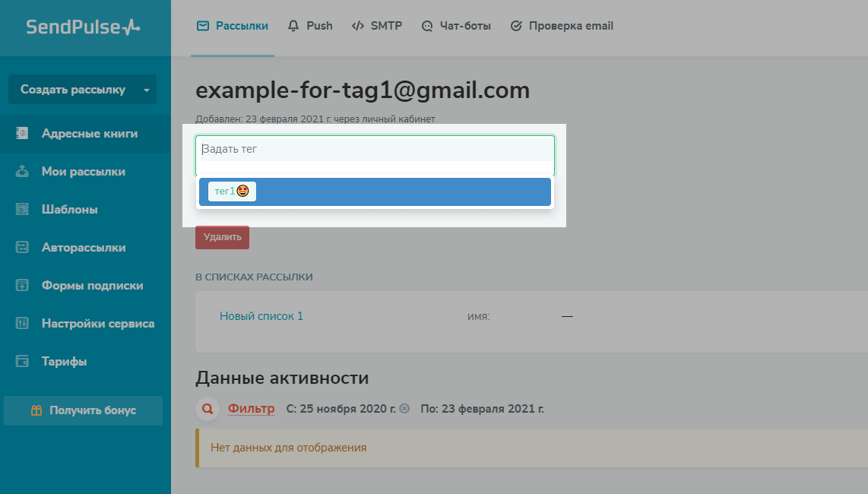Click the Тарифы wallet icon
Viewport: 868px width, 494px height.
(23, 362)
